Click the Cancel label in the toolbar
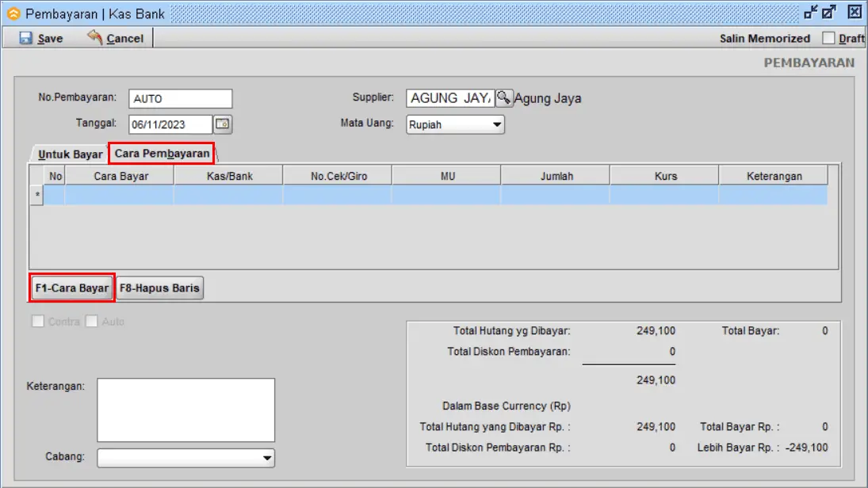This screenshot has width=868, height=488. pyautogui.click(x=124, y=38)
